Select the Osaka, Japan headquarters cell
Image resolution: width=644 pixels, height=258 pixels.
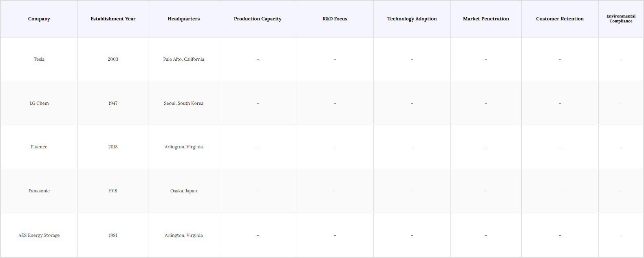tap(183, 191)
